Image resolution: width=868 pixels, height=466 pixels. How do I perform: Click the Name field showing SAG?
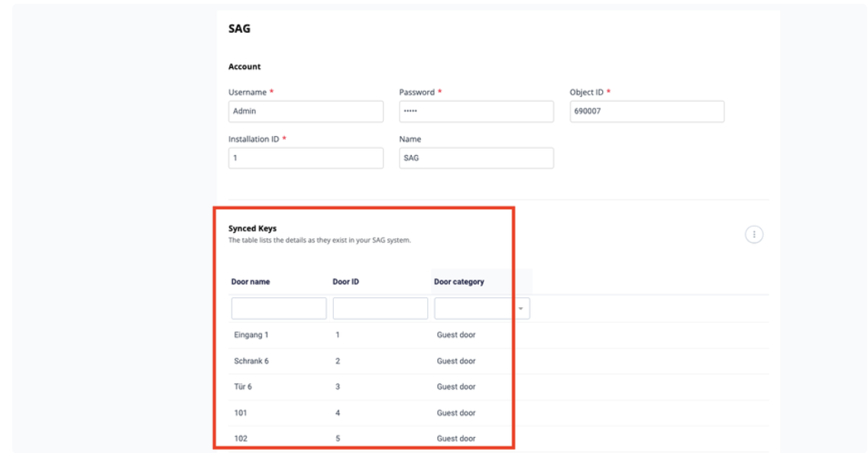tap(476, 157)
